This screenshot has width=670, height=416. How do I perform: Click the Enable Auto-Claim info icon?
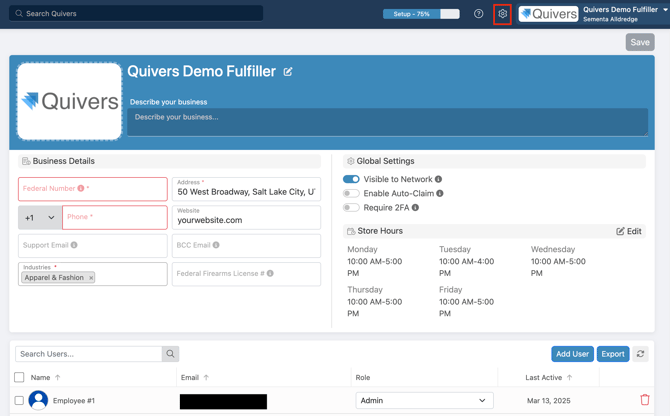point(440,193)
